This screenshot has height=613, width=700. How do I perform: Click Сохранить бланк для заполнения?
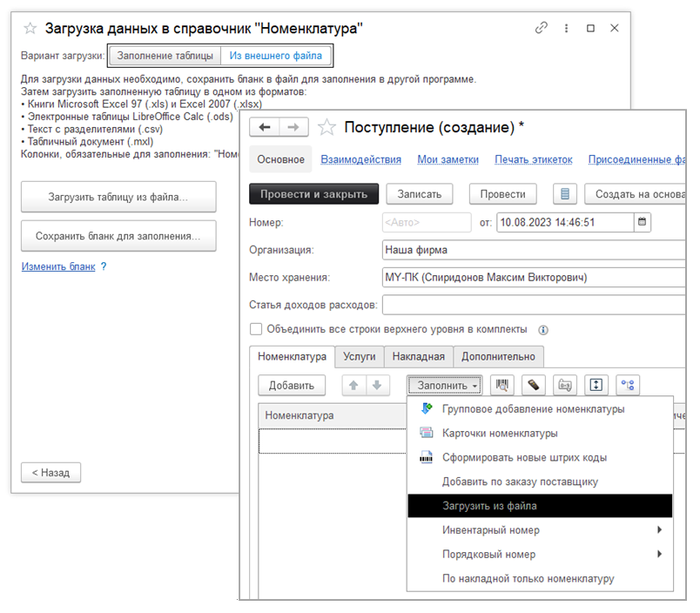(x=118, y=237)
